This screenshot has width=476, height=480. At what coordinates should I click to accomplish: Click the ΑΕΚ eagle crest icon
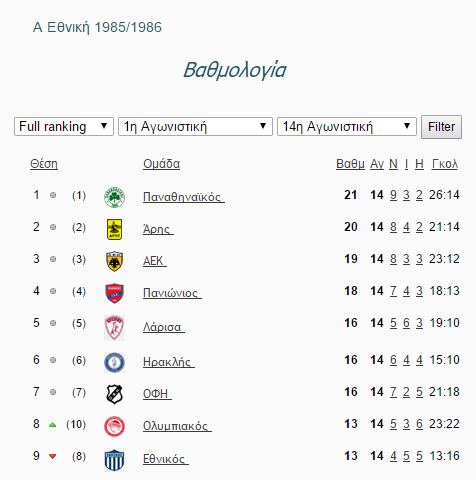point(114,261)
